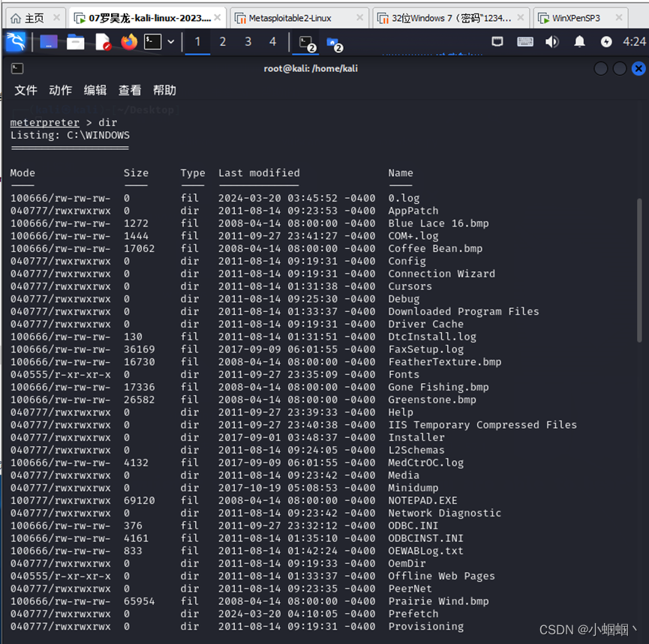Click the screen display icon in the tray

497,41
